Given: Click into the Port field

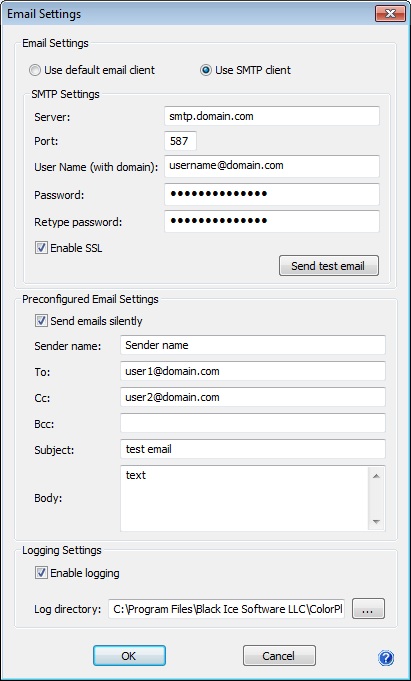Looking at the screenshot, I should tap(180, 142).
